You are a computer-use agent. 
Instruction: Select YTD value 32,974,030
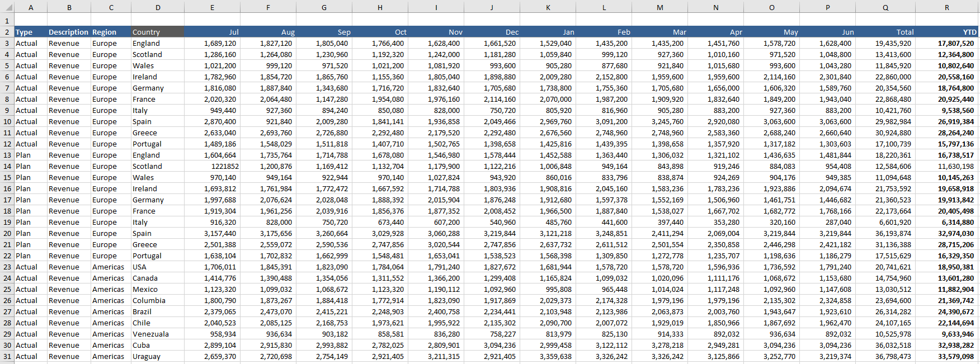coord(947,233)
